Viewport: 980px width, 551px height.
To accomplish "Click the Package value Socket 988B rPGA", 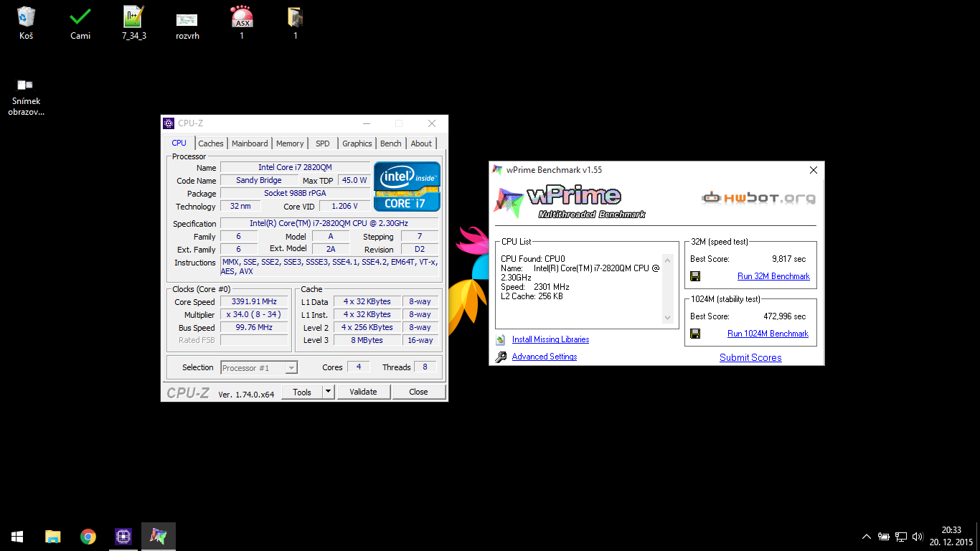I will (295, 193).
